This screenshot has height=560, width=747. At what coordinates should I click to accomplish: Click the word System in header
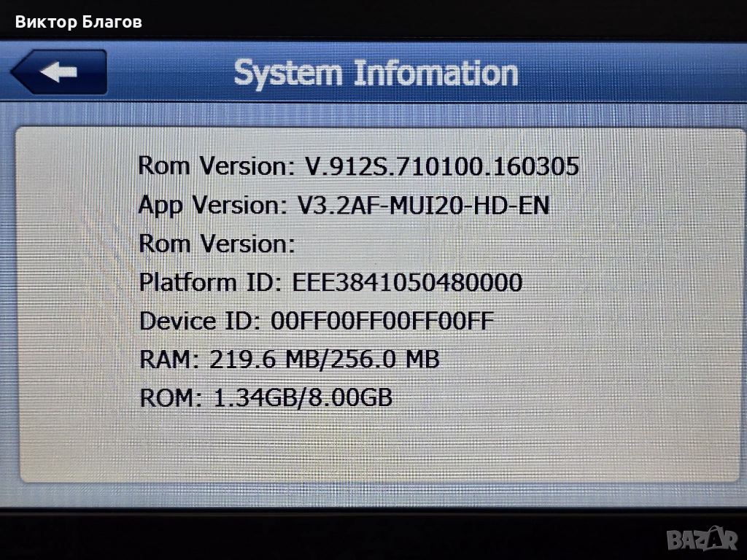coord(288,74)
